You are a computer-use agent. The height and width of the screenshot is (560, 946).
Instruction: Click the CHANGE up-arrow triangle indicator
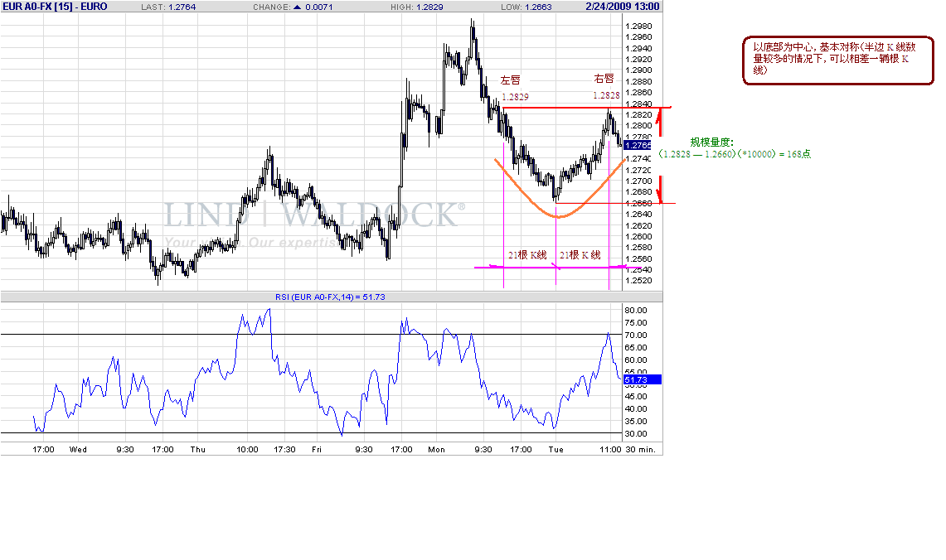297,7
